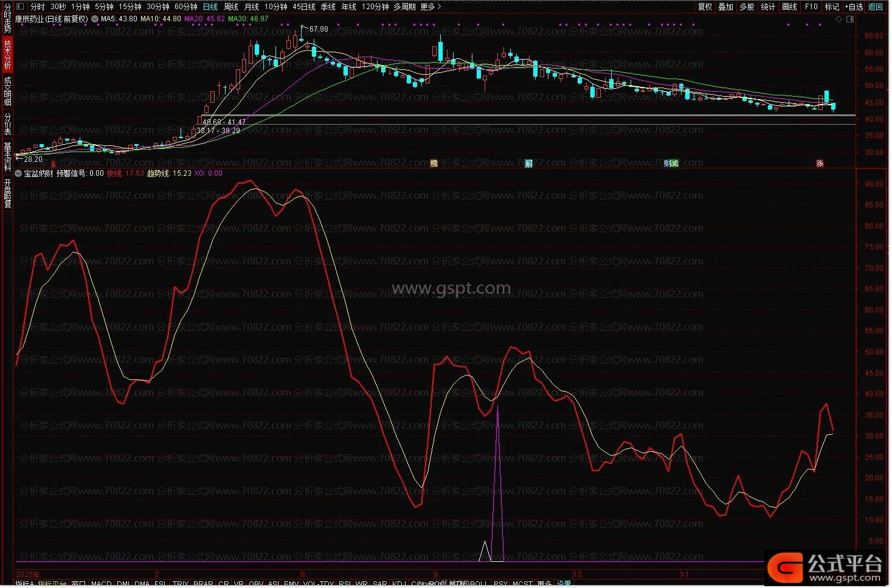Expand the 宝盆纳财 indicator dropdown arrow
The height and width of the screenshot is (588, 892).
18,173
